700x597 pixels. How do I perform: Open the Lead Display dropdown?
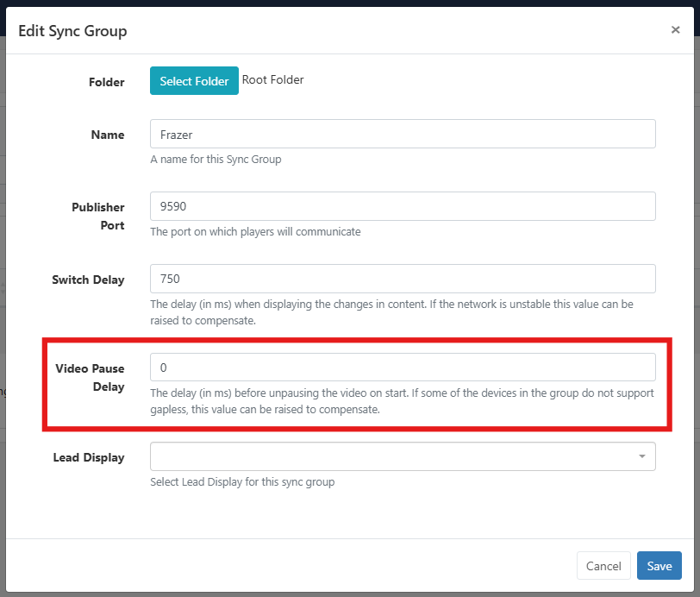click(403, 456)
